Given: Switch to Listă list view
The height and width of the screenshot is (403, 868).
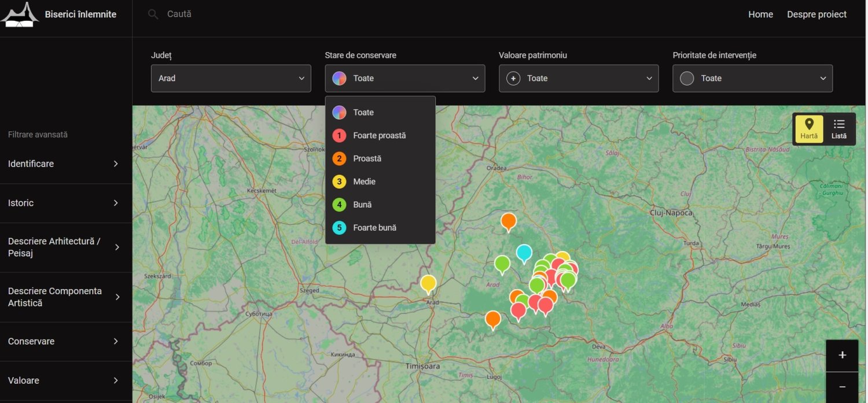Looking at the screenshot, I should [838, 128].
